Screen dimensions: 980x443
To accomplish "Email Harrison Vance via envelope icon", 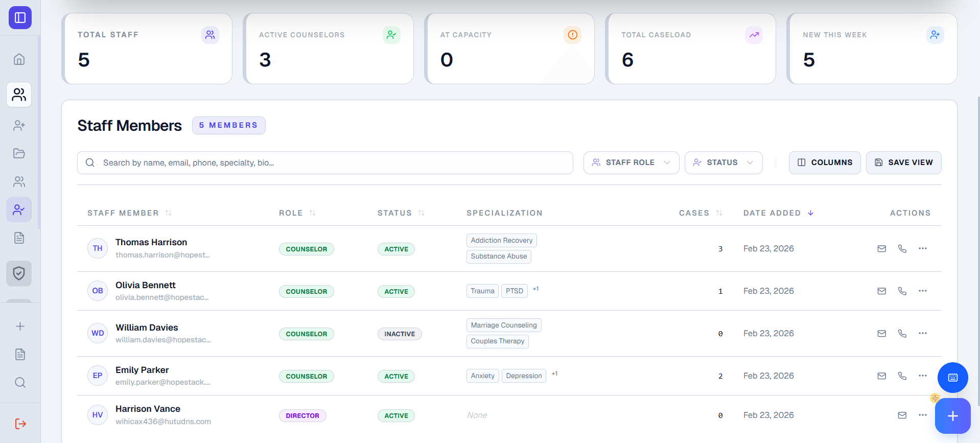I will click(x=902, y=415).
